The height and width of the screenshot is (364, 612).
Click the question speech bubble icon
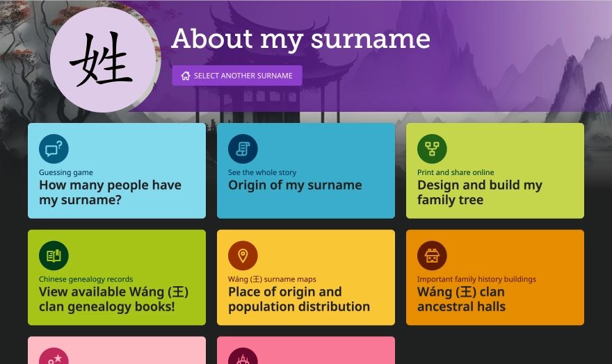click(54, 149)
